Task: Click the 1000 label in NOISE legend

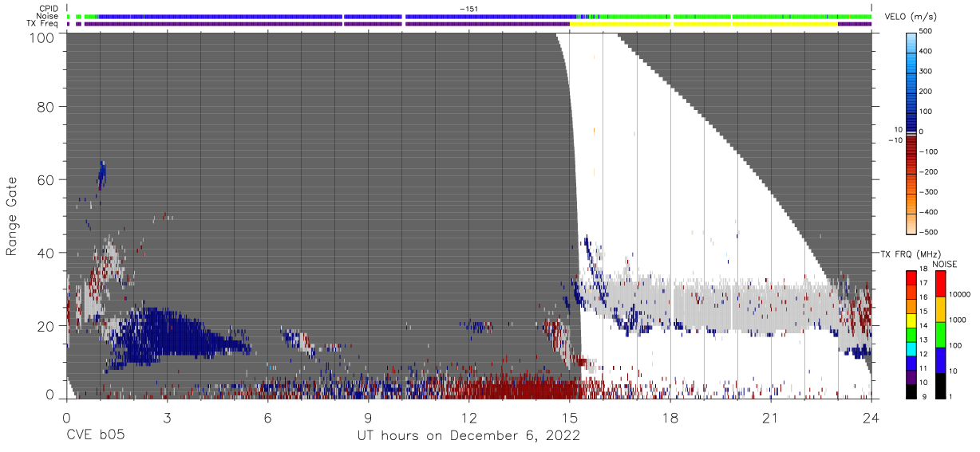Action: pyautogui.click(x=959, y=320)
